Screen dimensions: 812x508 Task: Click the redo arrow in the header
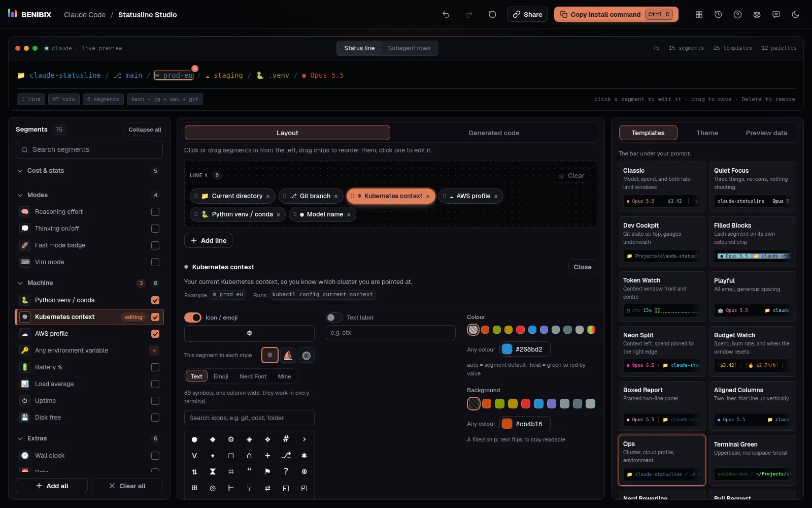[x=469, y=15]
